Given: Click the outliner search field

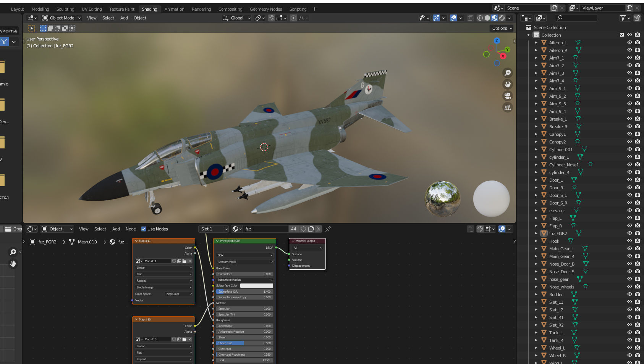Looking at the screenshot, I should [576, 18].
